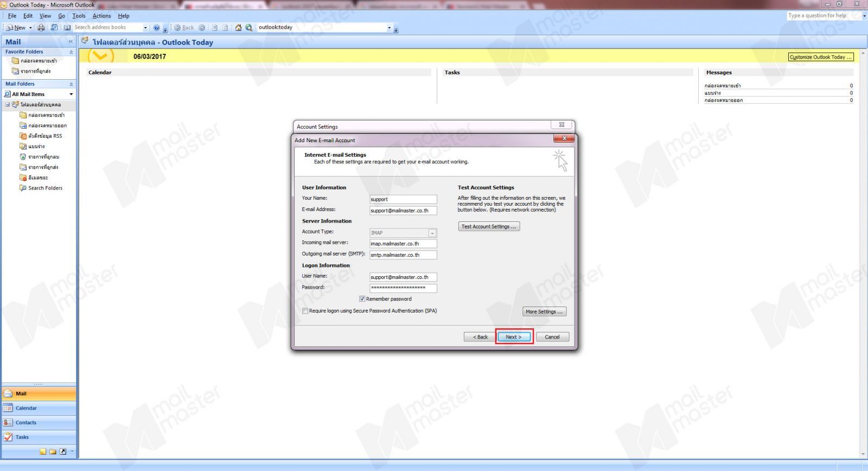Viewport: 868px width, 471px height.
Task: Collapse the Mail Folders section
Action: (71, 84)
